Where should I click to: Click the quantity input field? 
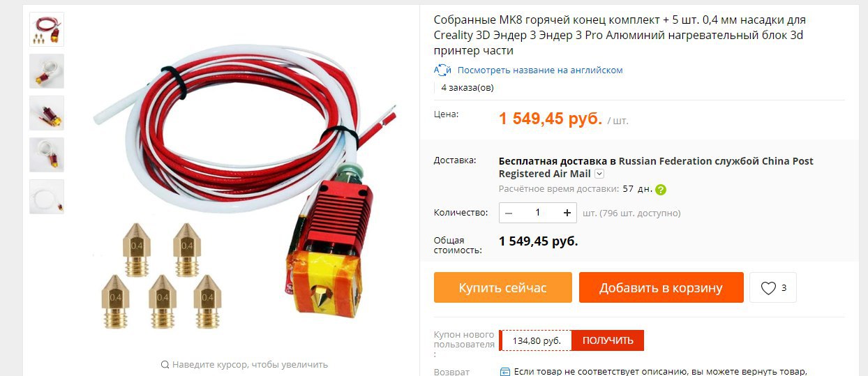click(x=538, y=213)
